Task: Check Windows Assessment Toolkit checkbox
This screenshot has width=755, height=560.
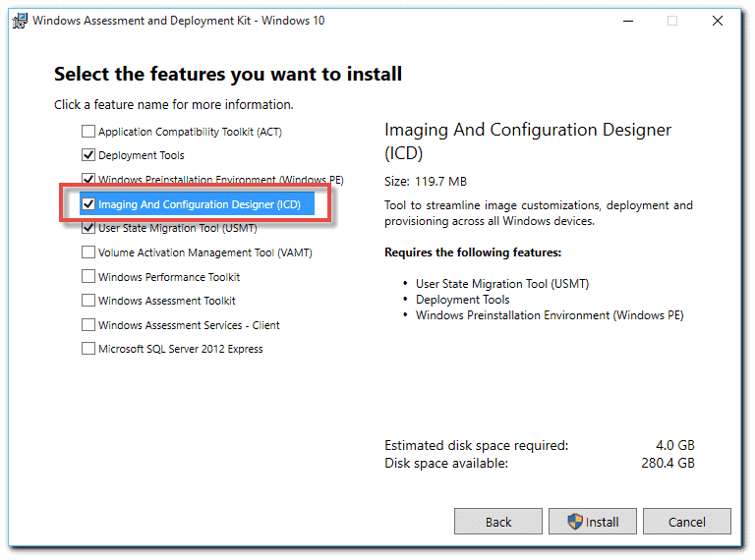Action: tap(88, 301)
